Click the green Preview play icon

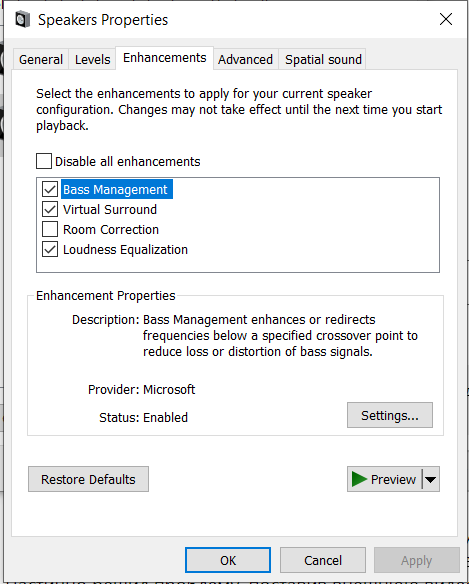[x=359, y=479]
